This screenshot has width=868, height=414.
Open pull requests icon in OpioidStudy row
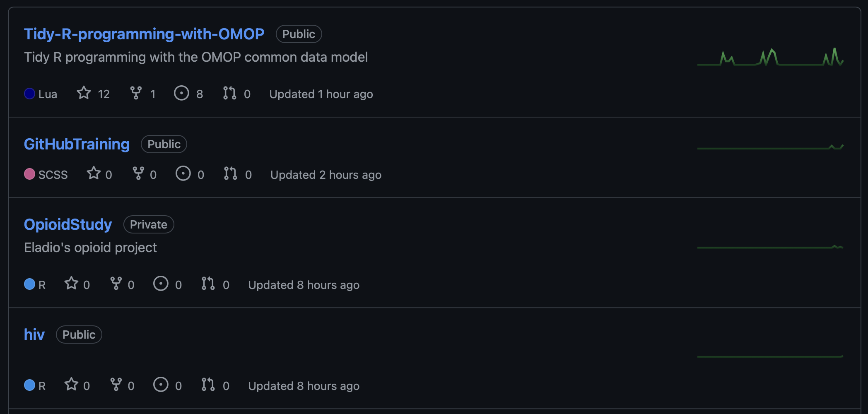pos(208,284)
